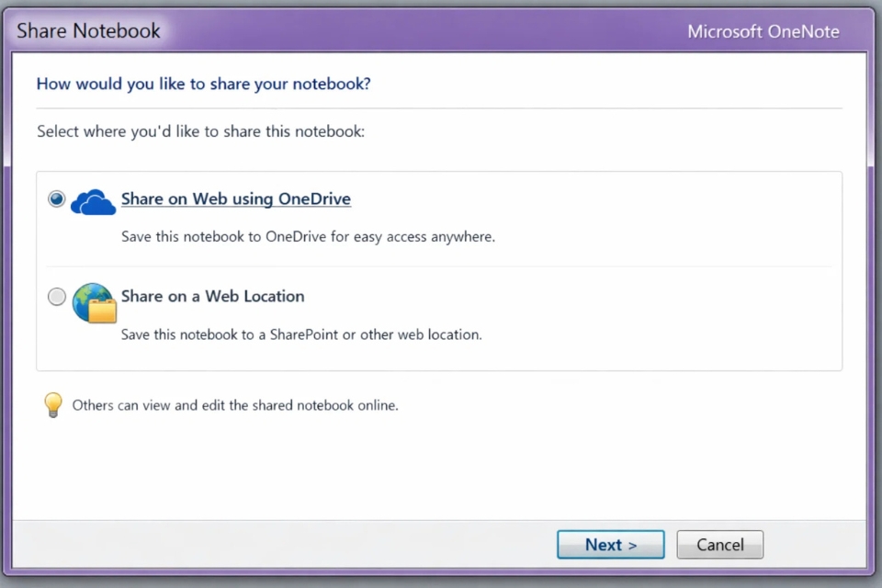The width and height of the screenshot is (882, 588).
Task: Click the tip about viewing shared notebooks online
Action: click(234, 404)
